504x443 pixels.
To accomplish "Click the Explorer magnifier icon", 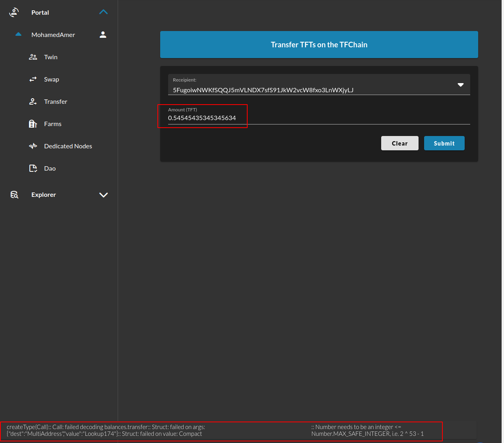I will (14, 194).
